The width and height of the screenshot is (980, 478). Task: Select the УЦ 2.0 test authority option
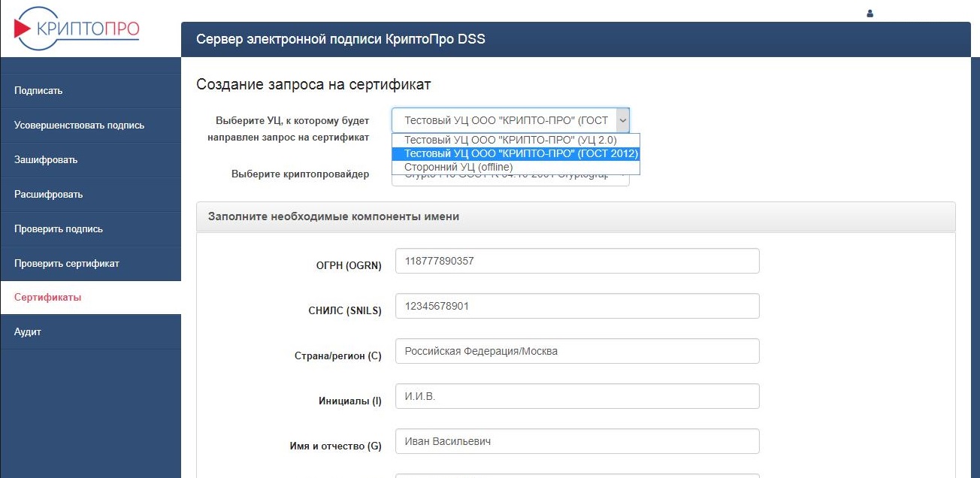click(510, 140)
